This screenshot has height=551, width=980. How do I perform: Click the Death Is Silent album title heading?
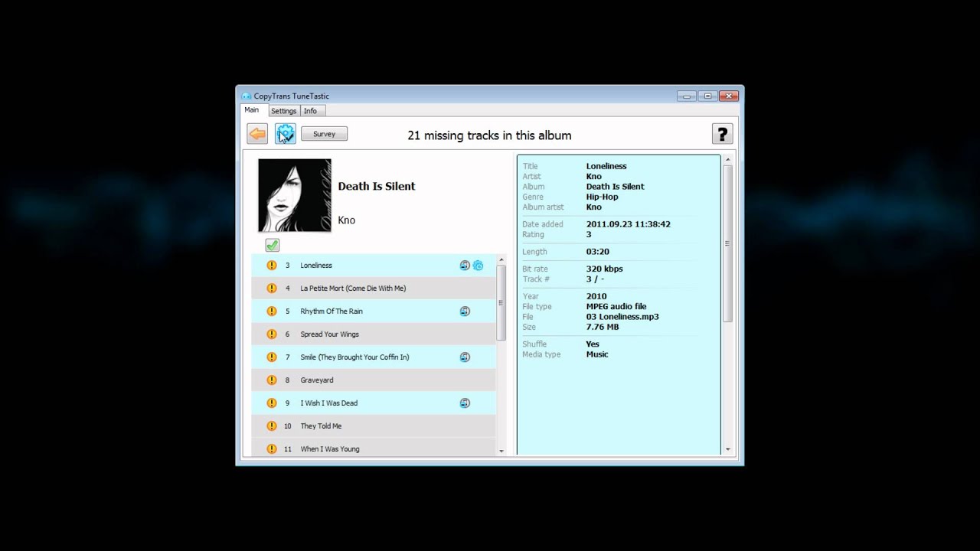(377, 186)
